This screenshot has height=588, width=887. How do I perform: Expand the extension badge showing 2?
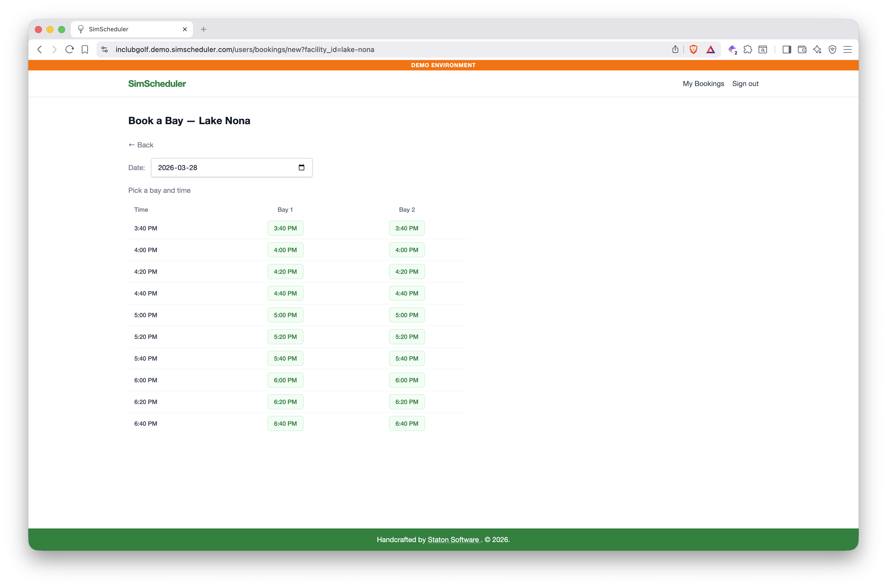[x=732, y=49]
